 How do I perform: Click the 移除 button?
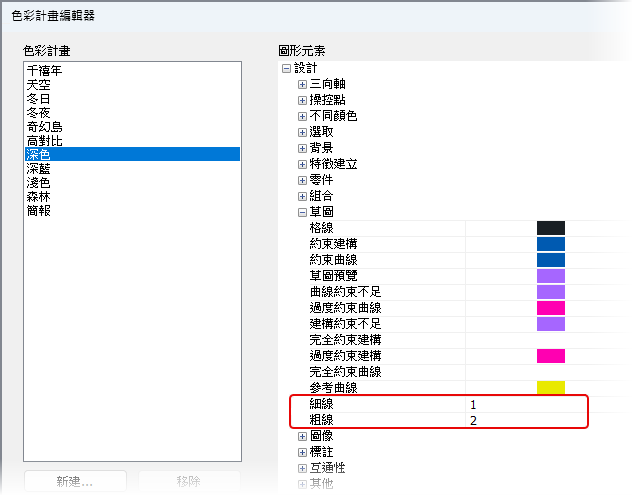189,481
